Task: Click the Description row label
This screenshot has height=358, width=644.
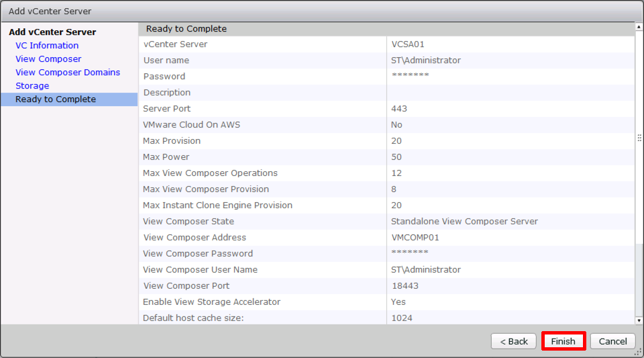Action: 167,93
